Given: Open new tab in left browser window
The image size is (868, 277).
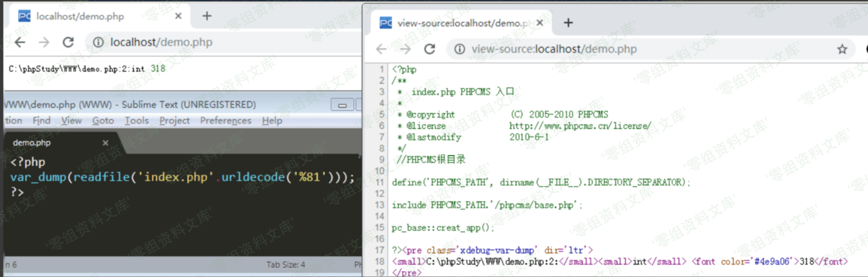Looking at the screenshot, I should pyautogui.click(x=207, y=16).
